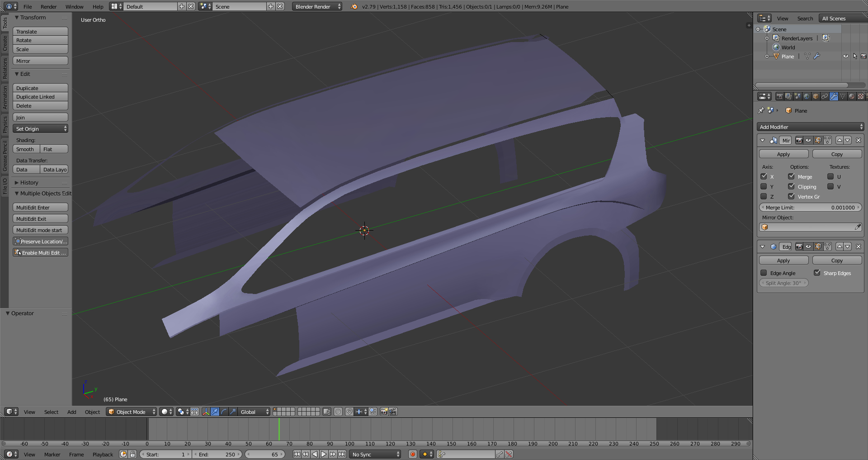
Task: Open the Object menu in viewport header
Action: click(92, 412)
